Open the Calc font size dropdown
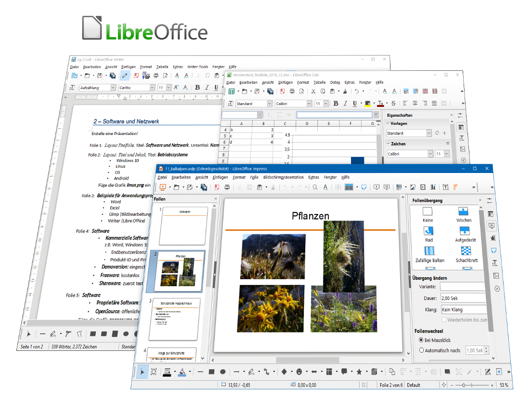The image size is (532, 411). pos(326,104)
